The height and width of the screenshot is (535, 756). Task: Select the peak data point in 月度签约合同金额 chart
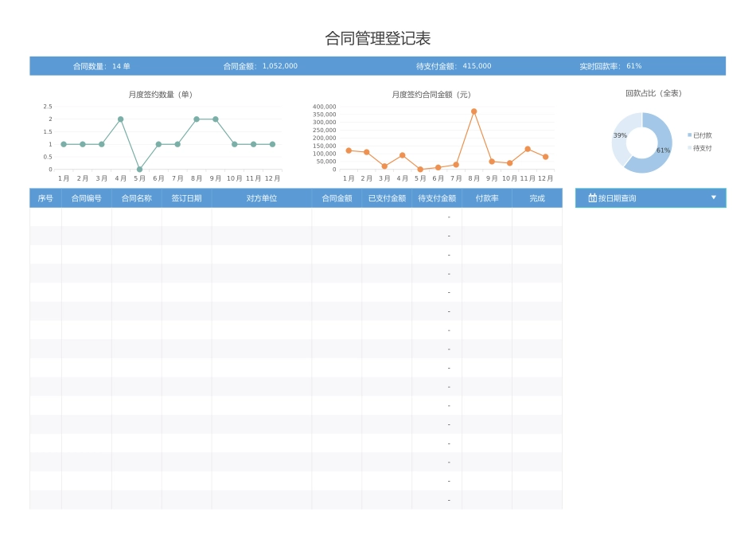click(x=473, y=111)
